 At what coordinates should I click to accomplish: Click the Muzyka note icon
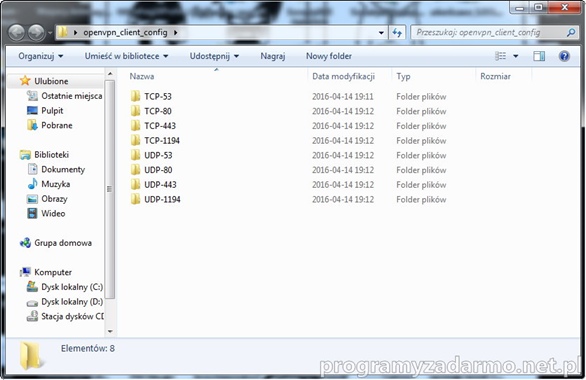point(32,184)
